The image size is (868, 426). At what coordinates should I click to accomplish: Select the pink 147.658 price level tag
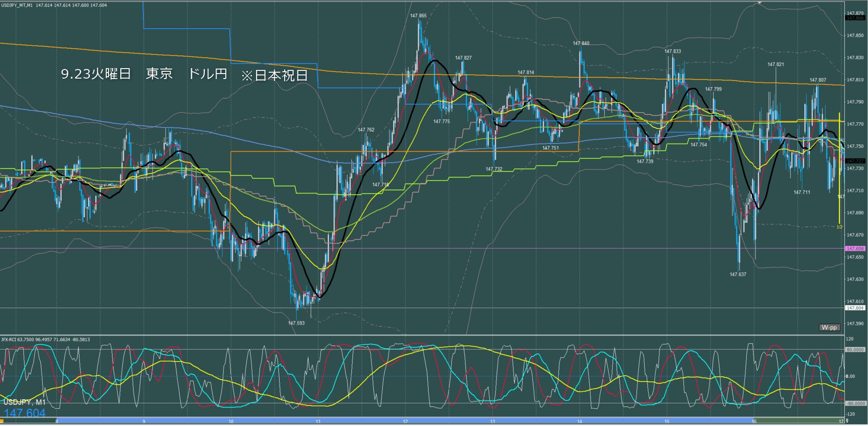coord(855,249)
